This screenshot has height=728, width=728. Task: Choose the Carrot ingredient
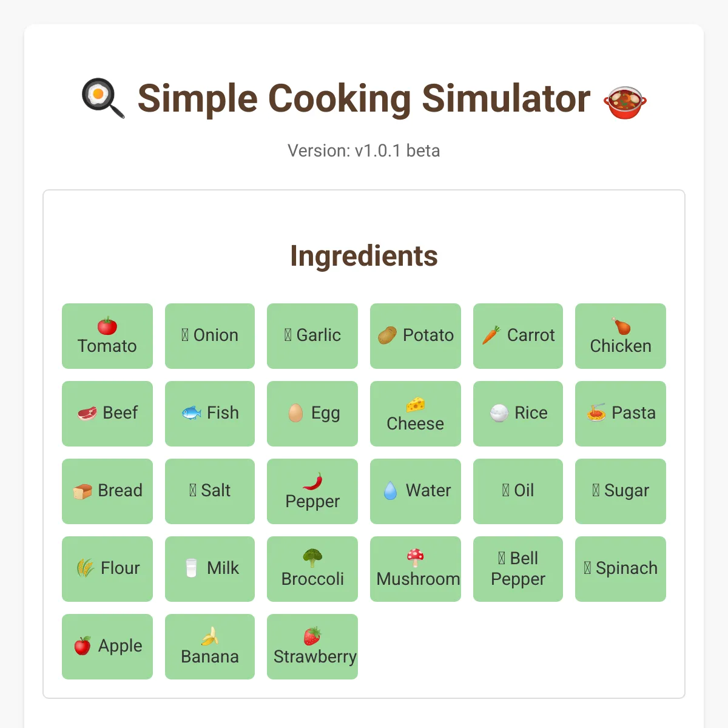click(x=518, y=336)
